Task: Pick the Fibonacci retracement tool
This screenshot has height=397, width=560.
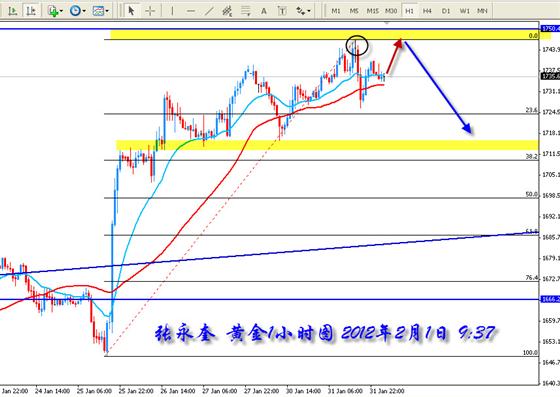Action: click(x=246, y=11)
